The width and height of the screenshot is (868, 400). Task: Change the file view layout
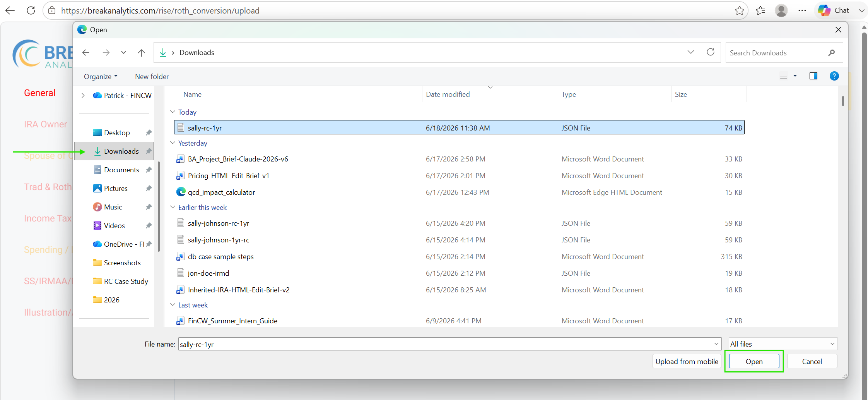tap(784, 76)
